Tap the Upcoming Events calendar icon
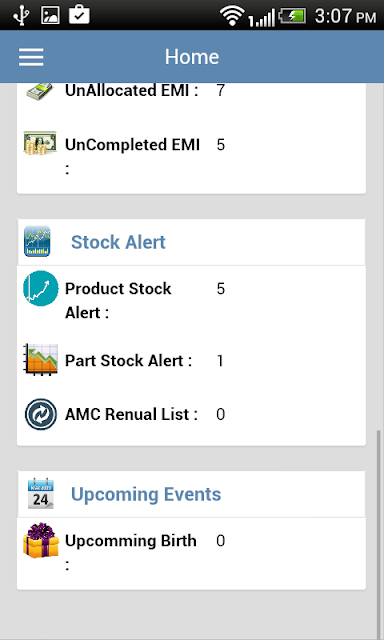384x640 pixels. tap(40, 493)
